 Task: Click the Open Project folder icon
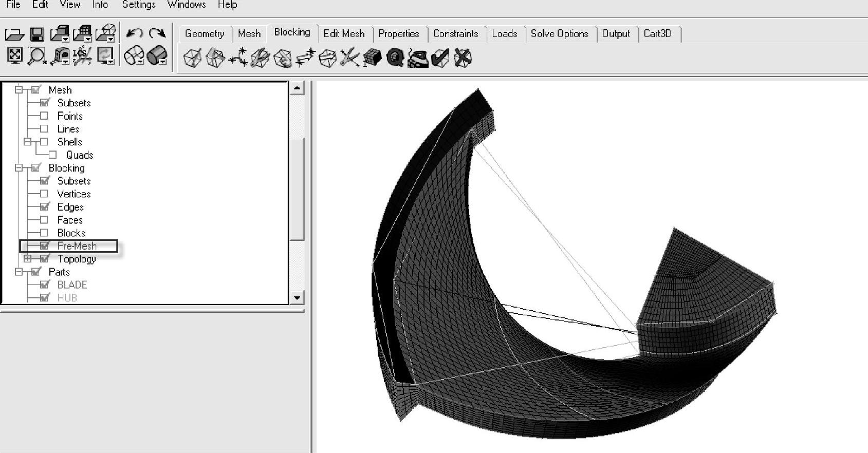14,34
